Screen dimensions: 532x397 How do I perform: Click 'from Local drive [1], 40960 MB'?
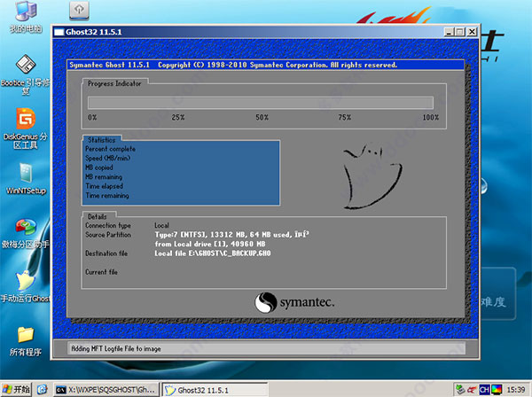[x=210, y=244]
